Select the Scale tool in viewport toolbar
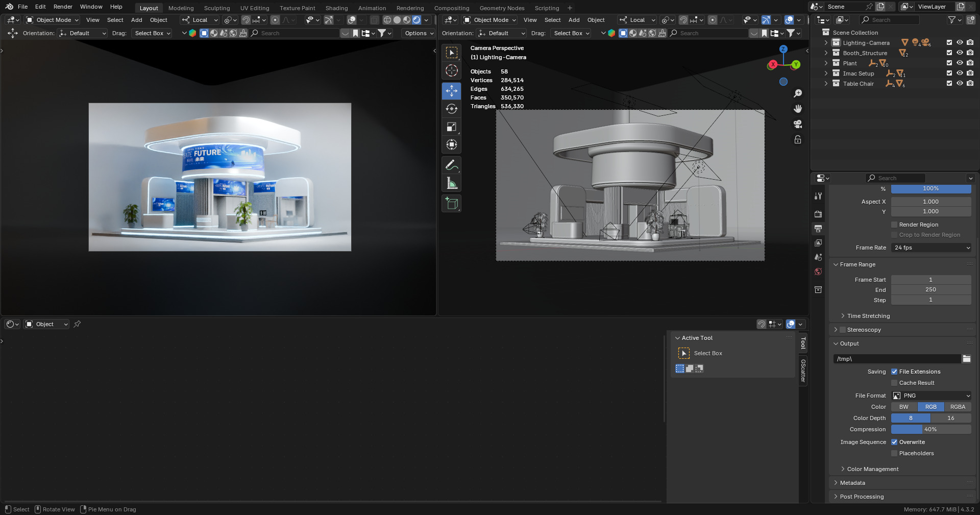Screen dimensions: 980x515 (x=451, y=127)
